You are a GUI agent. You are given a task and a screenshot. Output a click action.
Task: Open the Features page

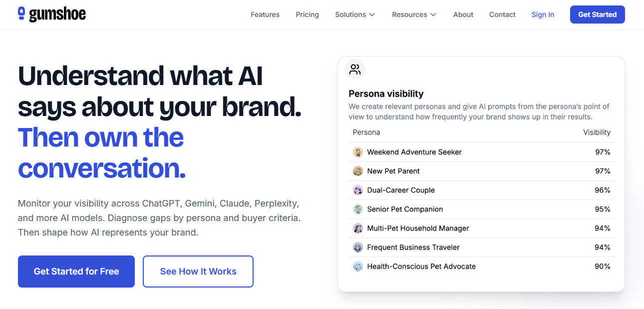(x=265, y=14)
